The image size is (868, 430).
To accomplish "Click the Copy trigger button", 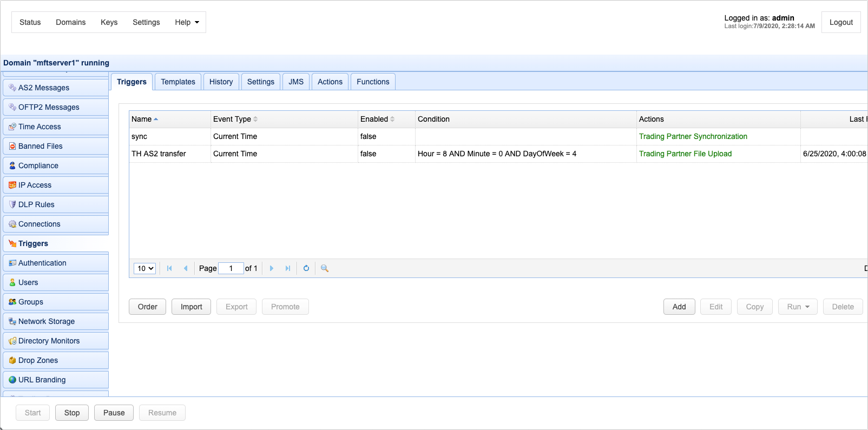I will pyautogui.click(x=754, y=307).
